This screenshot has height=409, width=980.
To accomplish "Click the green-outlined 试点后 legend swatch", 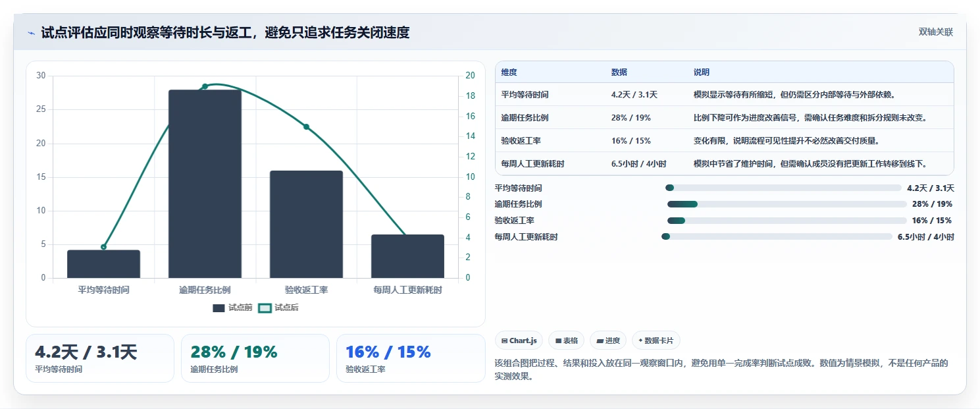I will 265,308.
